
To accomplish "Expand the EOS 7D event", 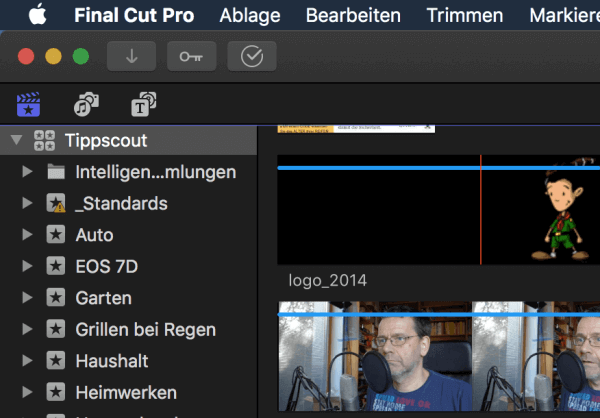I will [x=27, y=266].
